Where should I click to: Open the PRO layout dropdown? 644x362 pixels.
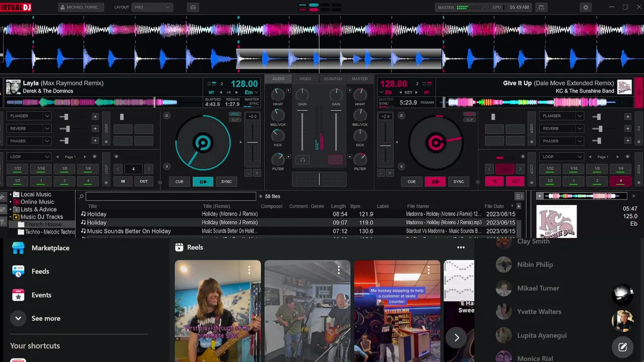point(152,8)
